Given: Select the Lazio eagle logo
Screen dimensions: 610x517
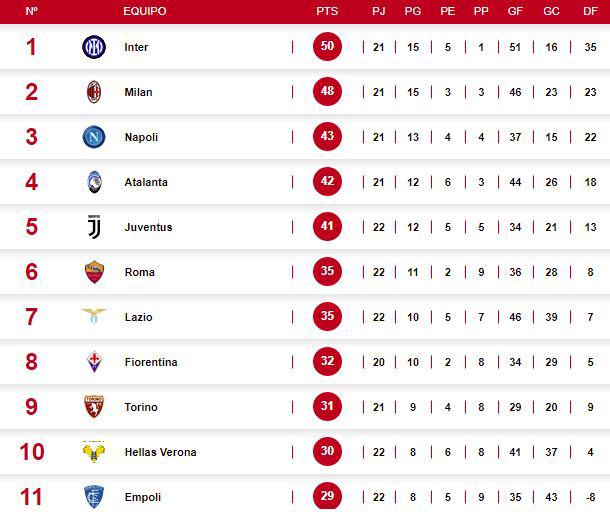Looking at the screenshot, I should (94, 317).
